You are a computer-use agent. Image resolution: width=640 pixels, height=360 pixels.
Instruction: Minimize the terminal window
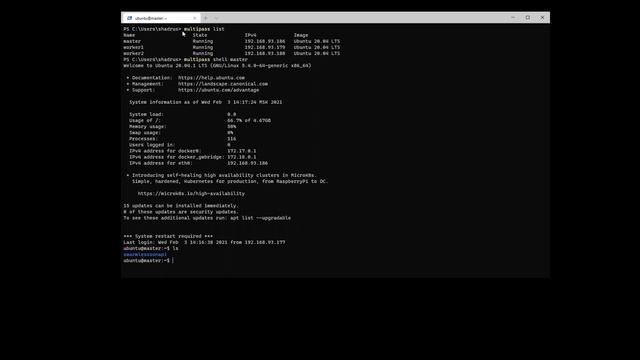point(513,18)
